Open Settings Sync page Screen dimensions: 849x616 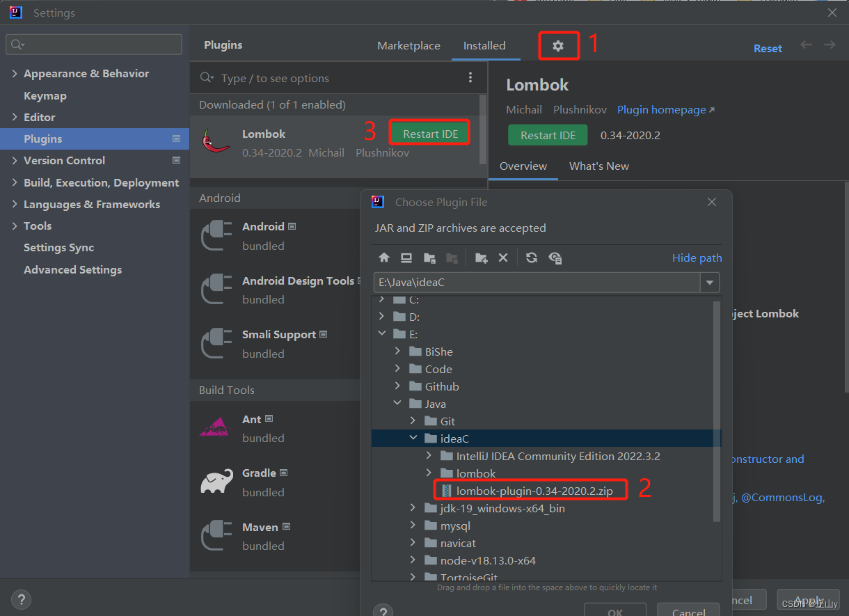pyautogui.click(x=58, y=247)
